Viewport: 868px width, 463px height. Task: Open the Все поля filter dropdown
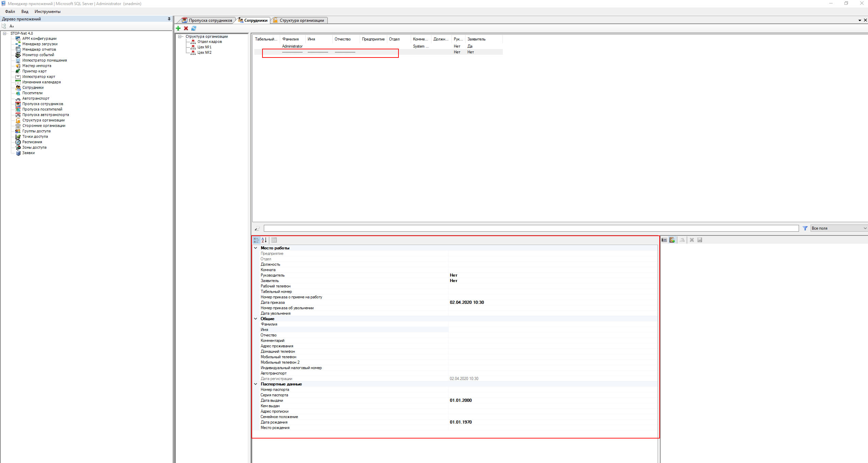839,228
